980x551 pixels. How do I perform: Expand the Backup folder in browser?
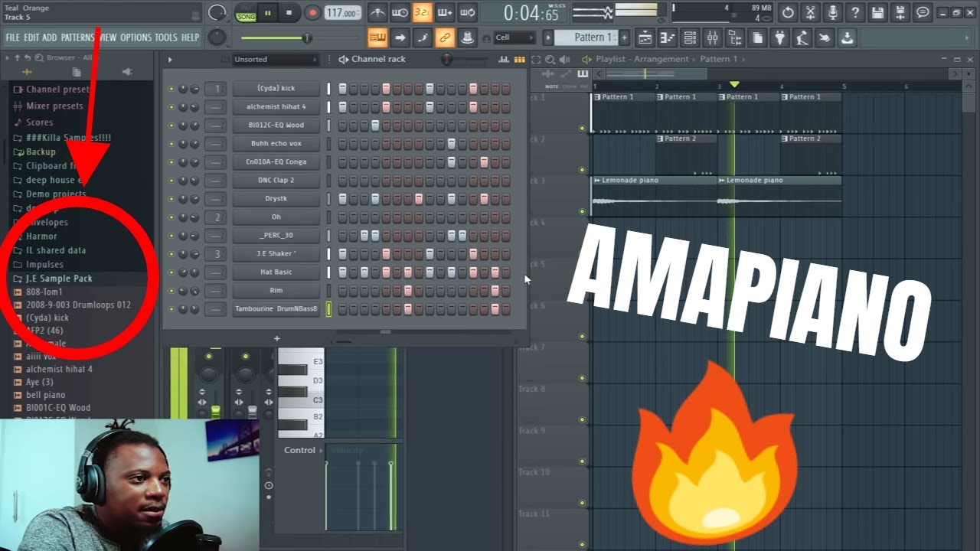(34, 152)
